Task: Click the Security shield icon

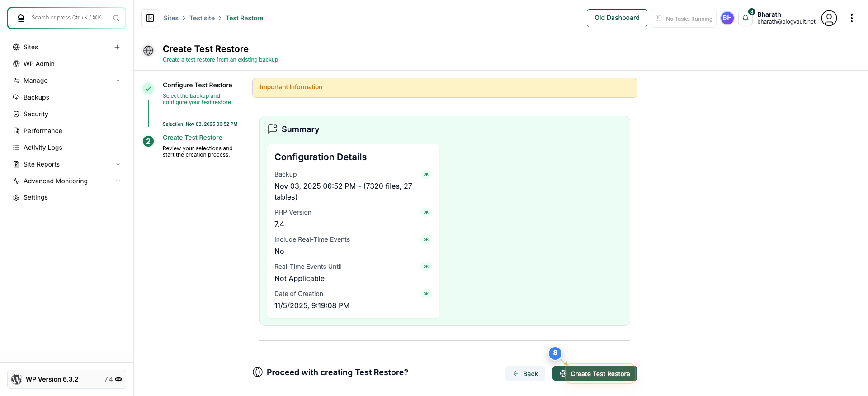Action: pos(16,114)
